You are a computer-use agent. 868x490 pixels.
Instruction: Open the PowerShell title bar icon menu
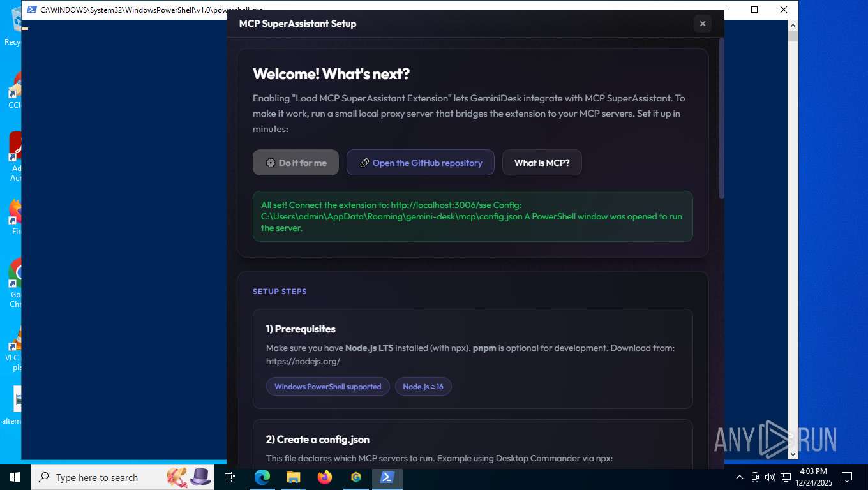tap(31, 10)
